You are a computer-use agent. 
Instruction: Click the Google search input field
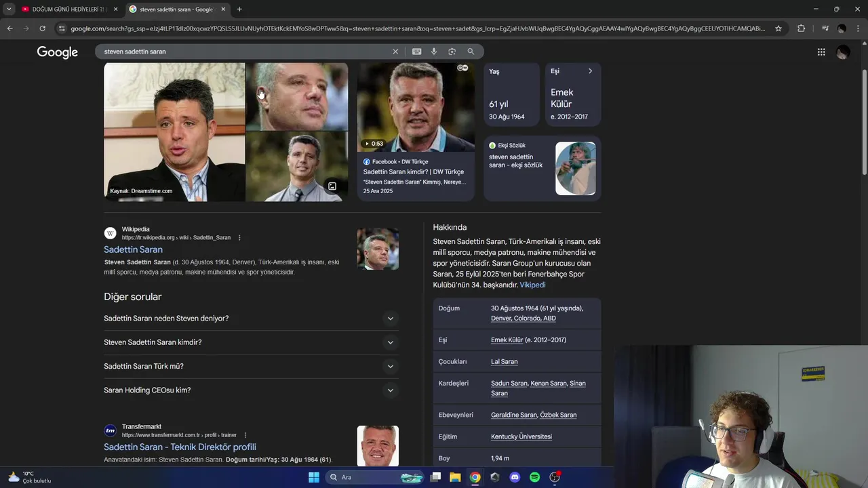point(244,52)
